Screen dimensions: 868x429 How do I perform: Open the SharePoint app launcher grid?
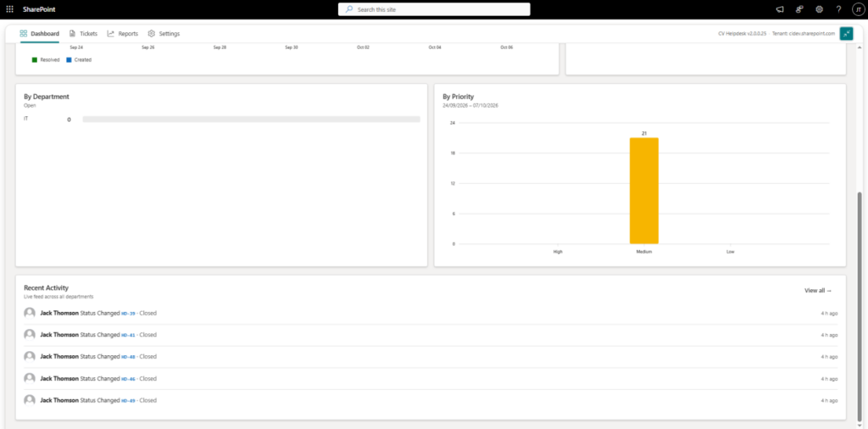(9, 9)
